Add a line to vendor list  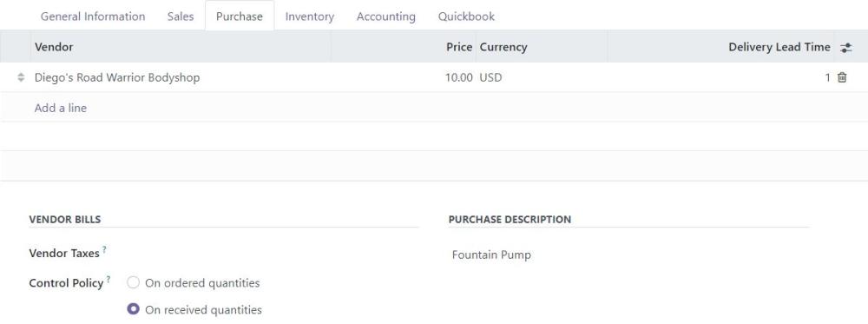tap(61, 108)
